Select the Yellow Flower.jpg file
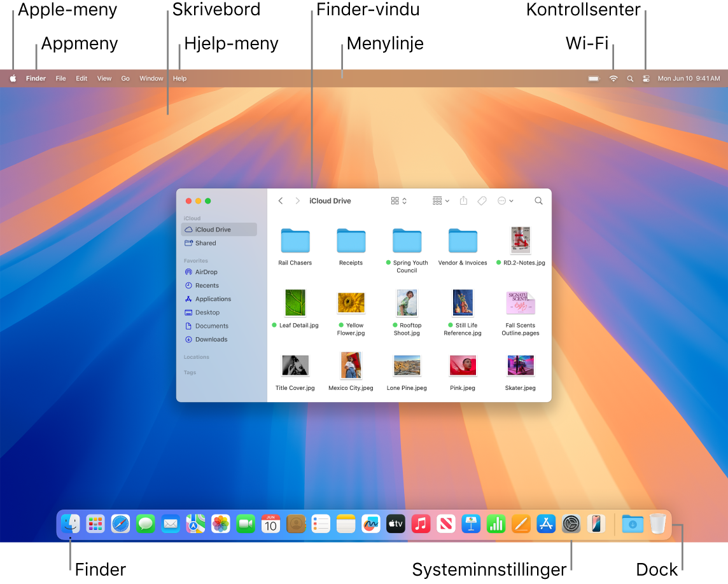The height and width of the screenshot is (584, 728). coord(351,303)
